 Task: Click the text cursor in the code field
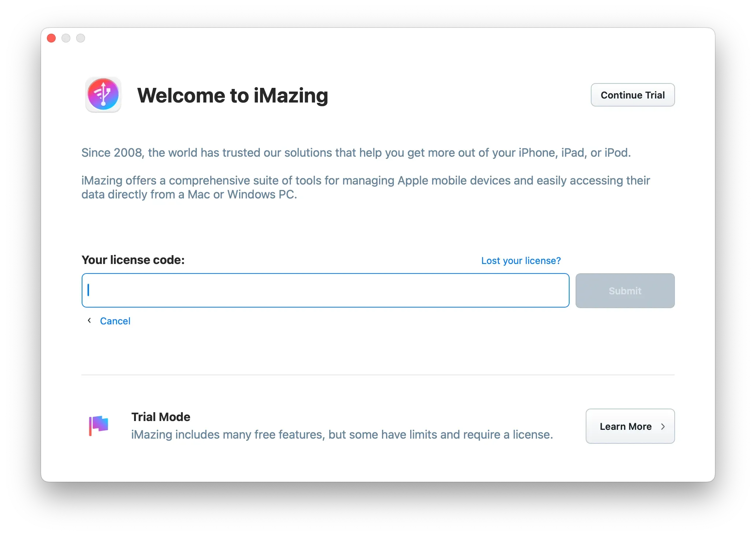click(x=88, y=290)
